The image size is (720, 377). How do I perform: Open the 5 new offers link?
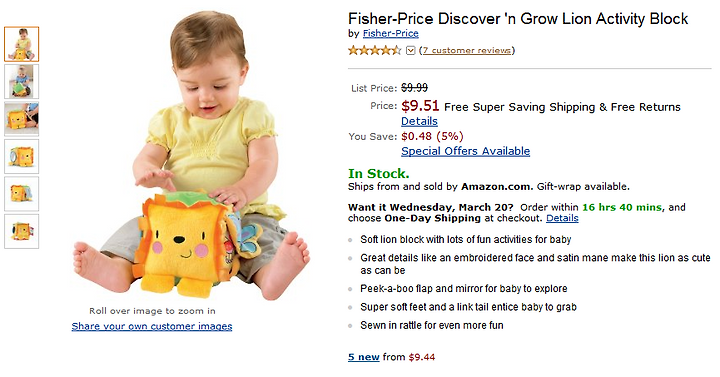click(x=364, y=357)
